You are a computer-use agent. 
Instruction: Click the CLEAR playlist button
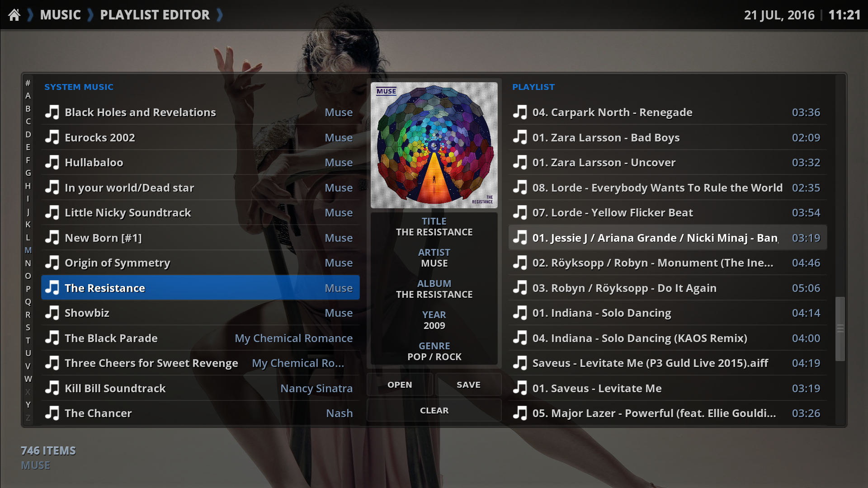point(434,410)
